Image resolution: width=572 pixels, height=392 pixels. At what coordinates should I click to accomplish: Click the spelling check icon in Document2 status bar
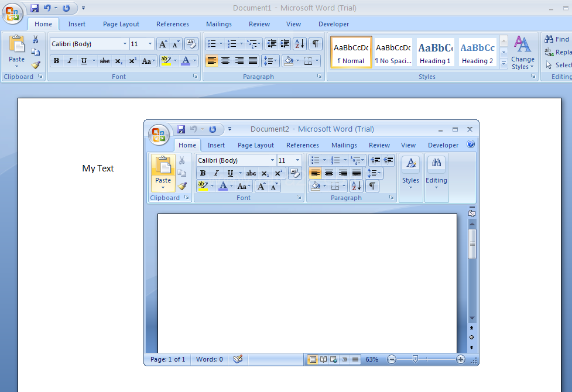(238, 359)
